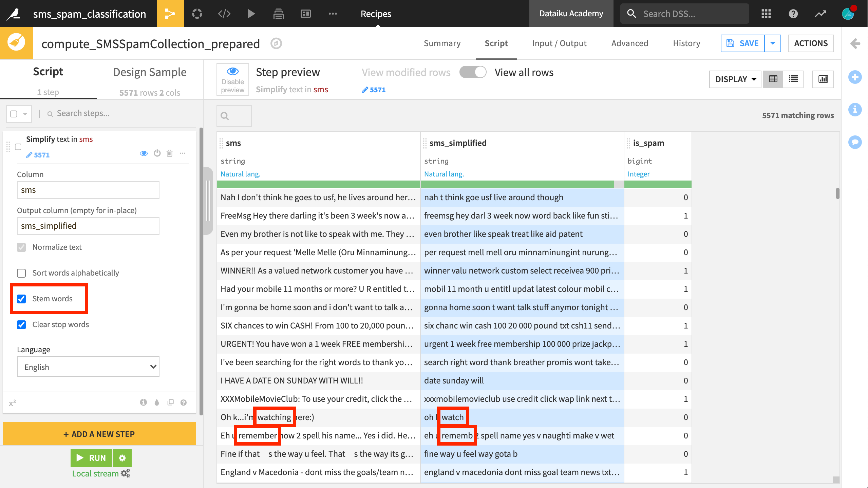Switch to list view display icon
Viewport: 868px width, 488px height.
pos(793,79)
